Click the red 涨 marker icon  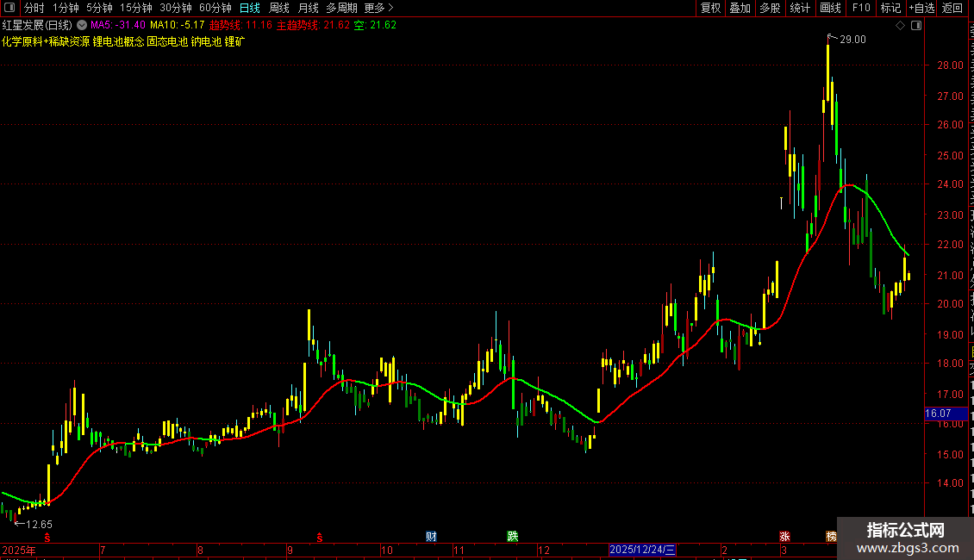[784, 537]
